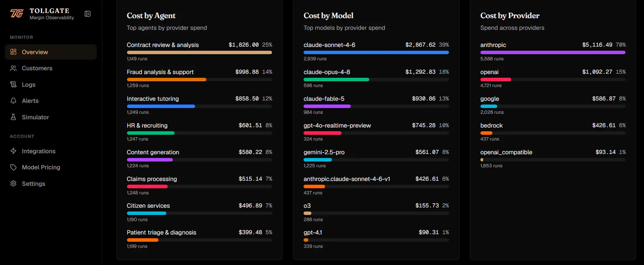Click the "Top agents by provider spend" subtitle
The image size is (644, 265).
coord(167,28)
